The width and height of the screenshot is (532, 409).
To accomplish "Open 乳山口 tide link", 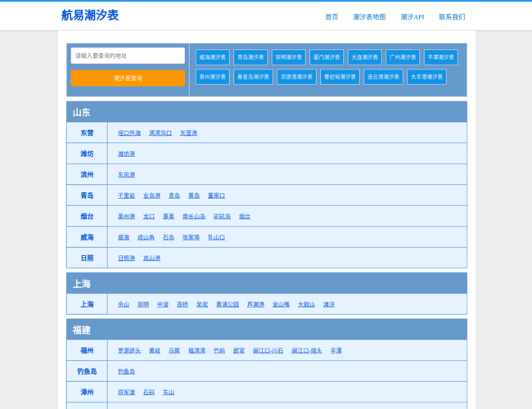I will 216,237.
